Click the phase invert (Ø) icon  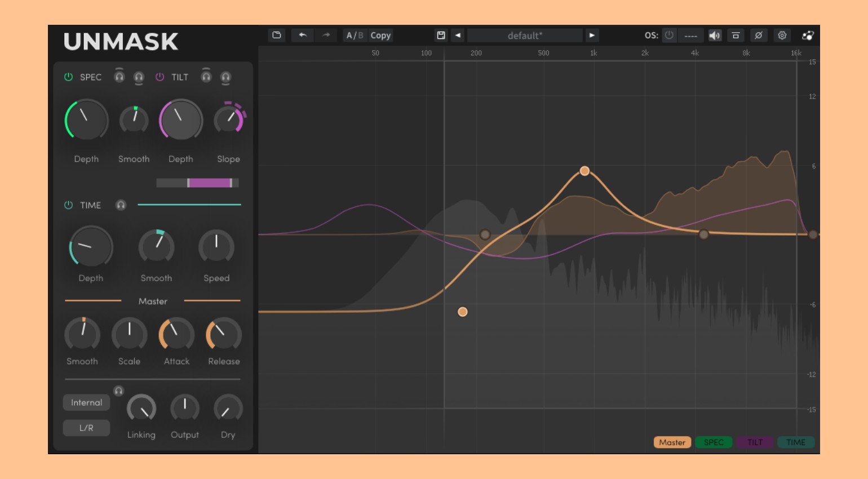click(759, 35)
